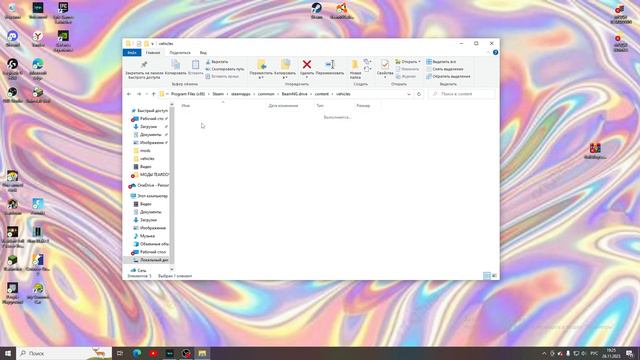The width and height of the screenshot is (640, 360).
Task: Switch to the Вид tab
Action: pyautogui.click(x=203, y=53)
